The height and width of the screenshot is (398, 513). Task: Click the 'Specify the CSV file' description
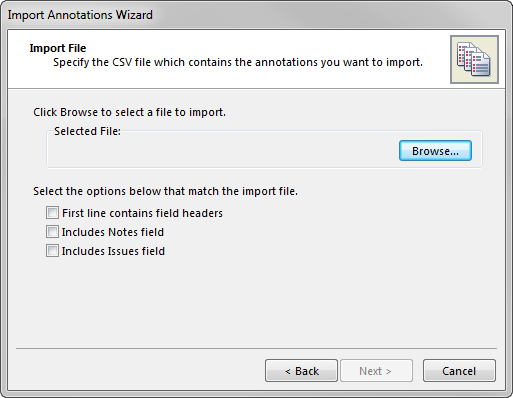click(x=238, y=62)
